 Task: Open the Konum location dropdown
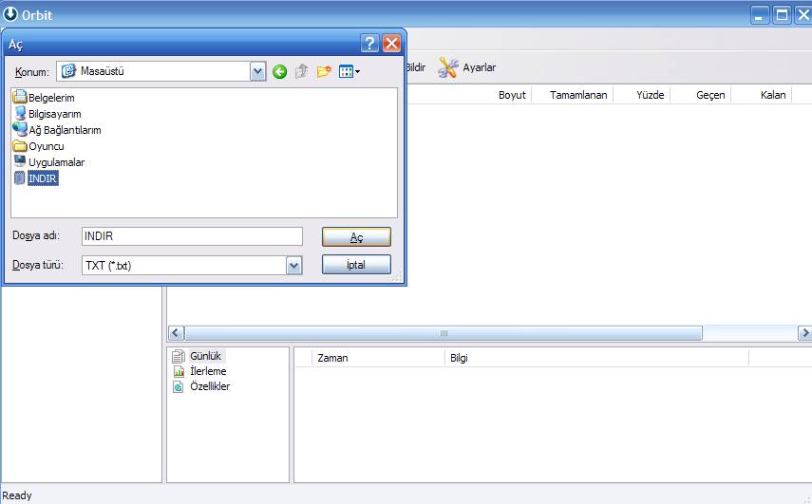pyautogui.click(x=257, y=71)
